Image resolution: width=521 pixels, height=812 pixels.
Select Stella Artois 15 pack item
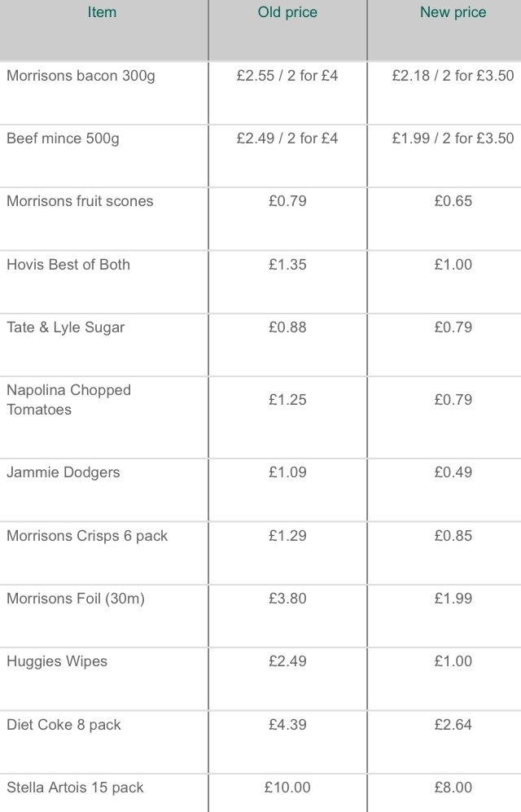click(x=75, y=788)
